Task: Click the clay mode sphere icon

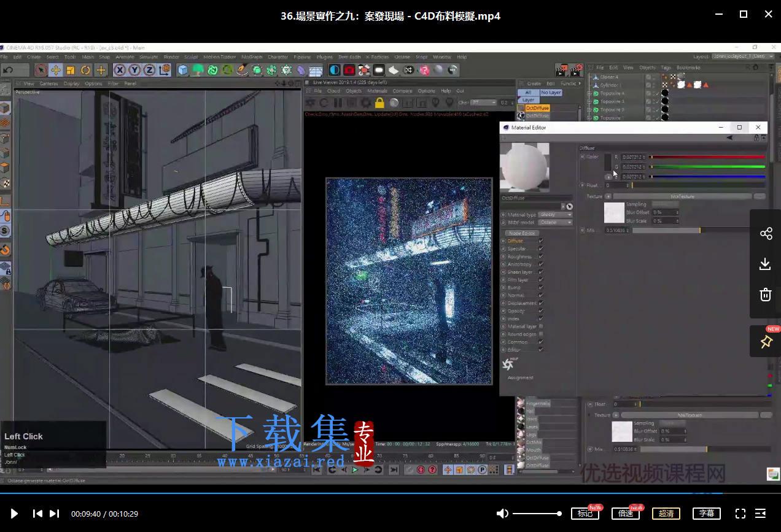Action: tap(394, 102)
